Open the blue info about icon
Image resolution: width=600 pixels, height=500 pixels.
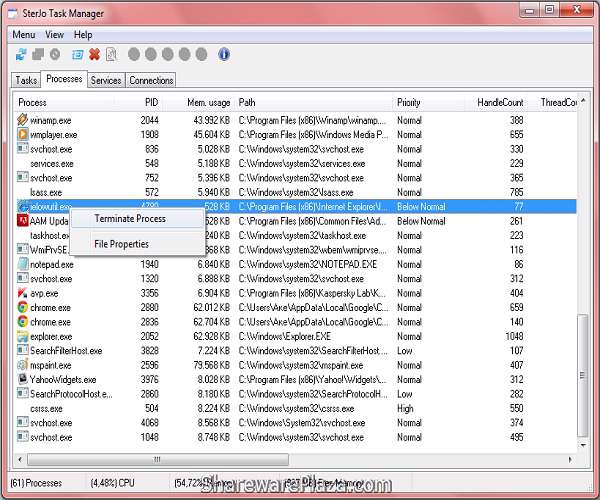(224, 54)
